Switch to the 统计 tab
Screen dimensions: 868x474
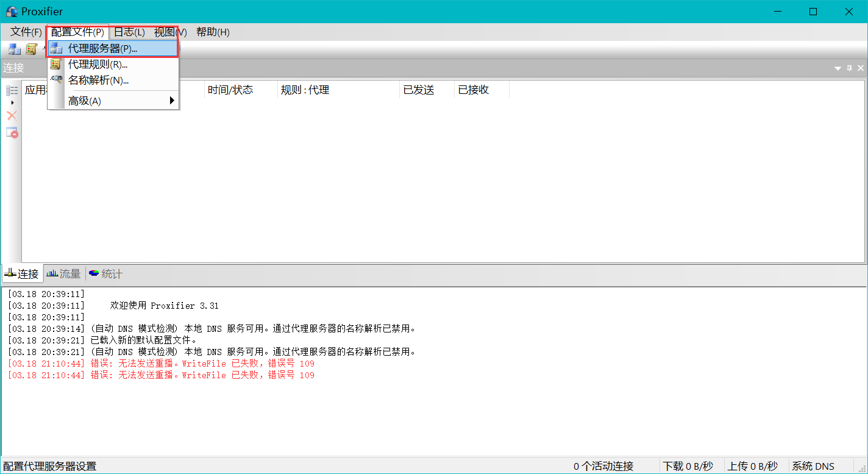tap(105, 274)
